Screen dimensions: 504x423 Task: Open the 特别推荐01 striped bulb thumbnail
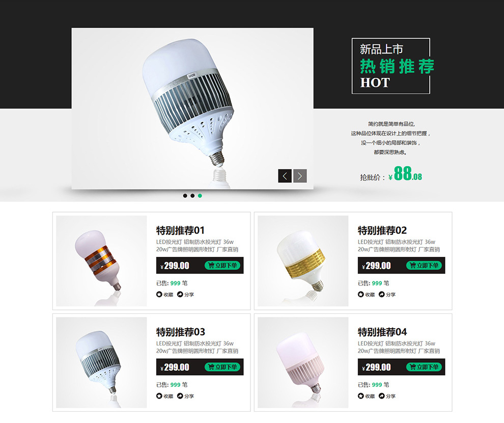[101, 261]
